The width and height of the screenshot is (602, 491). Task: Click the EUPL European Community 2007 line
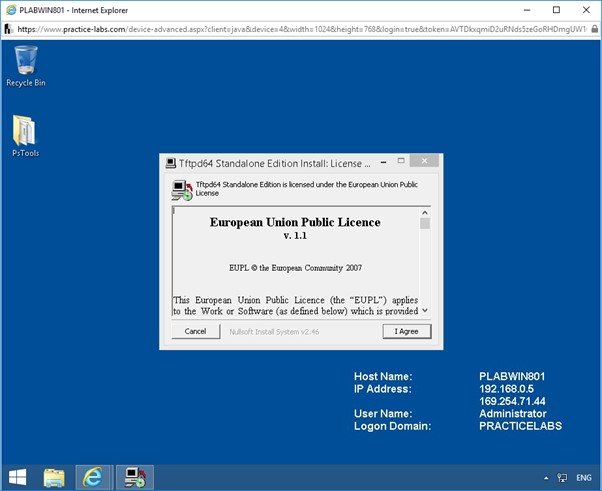[x=295, y=268]
